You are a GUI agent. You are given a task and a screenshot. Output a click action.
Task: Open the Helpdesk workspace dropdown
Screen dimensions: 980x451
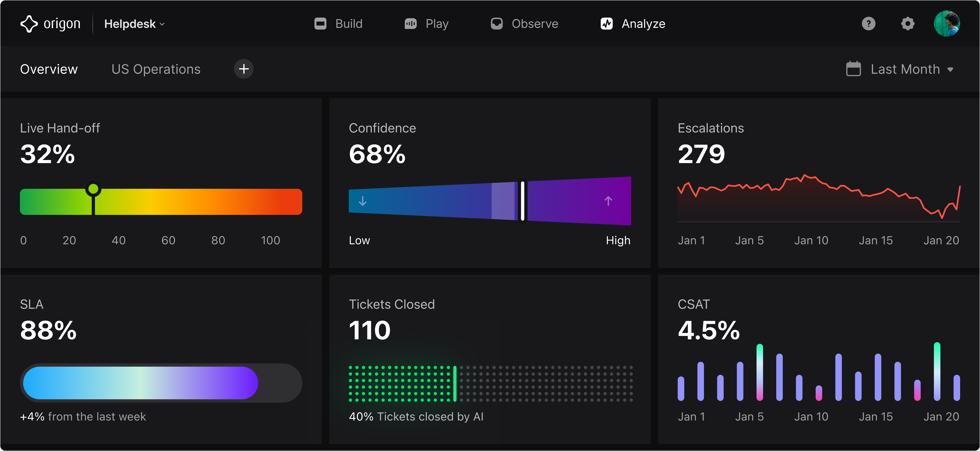[x=134, y=24]
